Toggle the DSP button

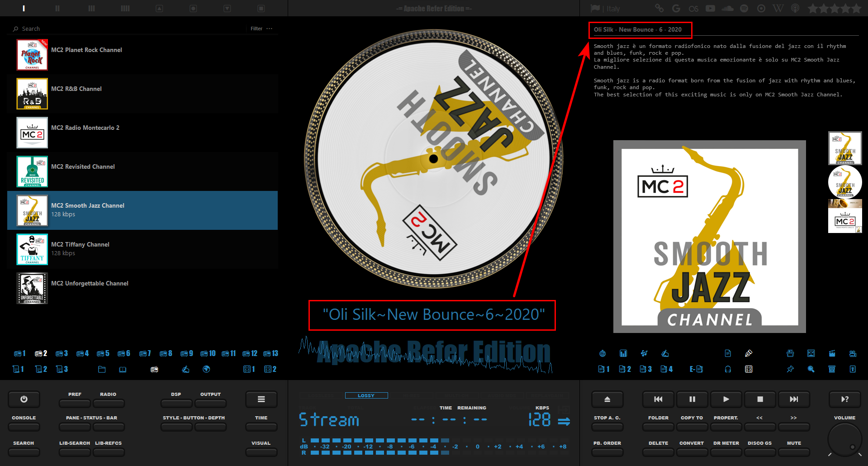(x=176, y=403)
